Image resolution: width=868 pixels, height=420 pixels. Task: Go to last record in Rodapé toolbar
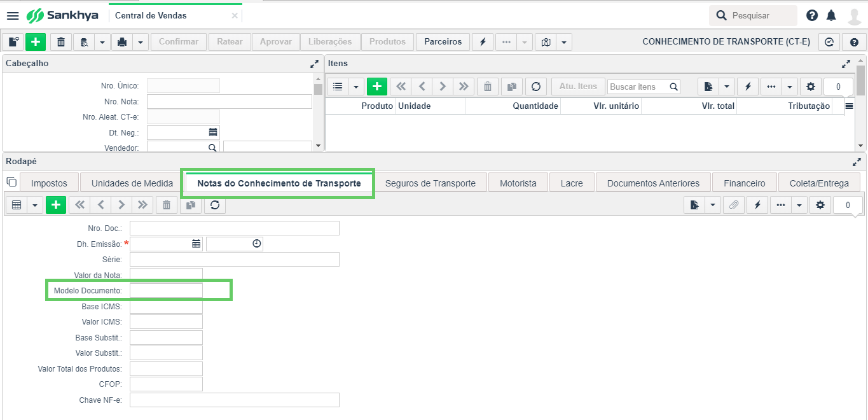(x=142, y=205)
